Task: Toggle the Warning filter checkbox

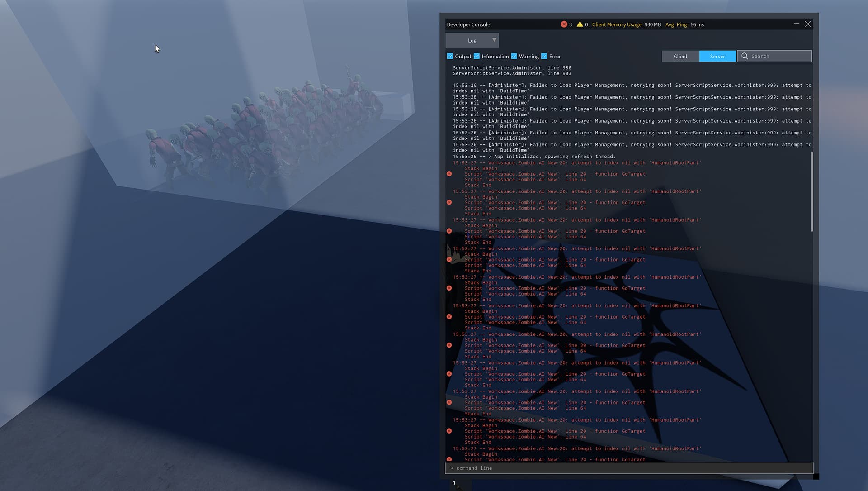Action: (514, 56)
